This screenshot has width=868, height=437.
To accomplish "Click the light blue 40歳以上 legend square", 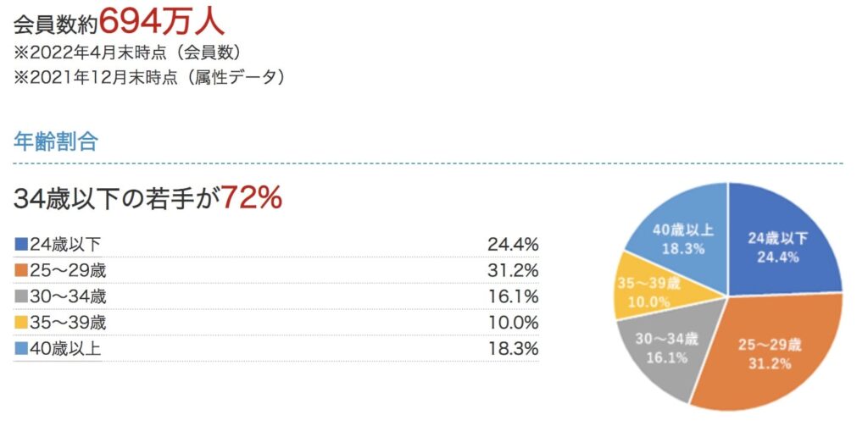I will (21, 349).
